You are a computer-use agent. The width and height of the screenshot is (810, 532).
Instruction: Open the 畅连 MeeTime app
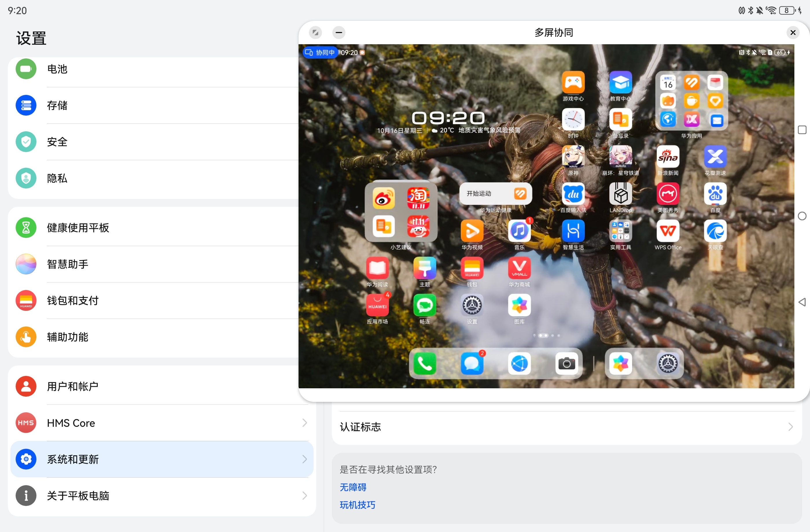click(425, 305)
